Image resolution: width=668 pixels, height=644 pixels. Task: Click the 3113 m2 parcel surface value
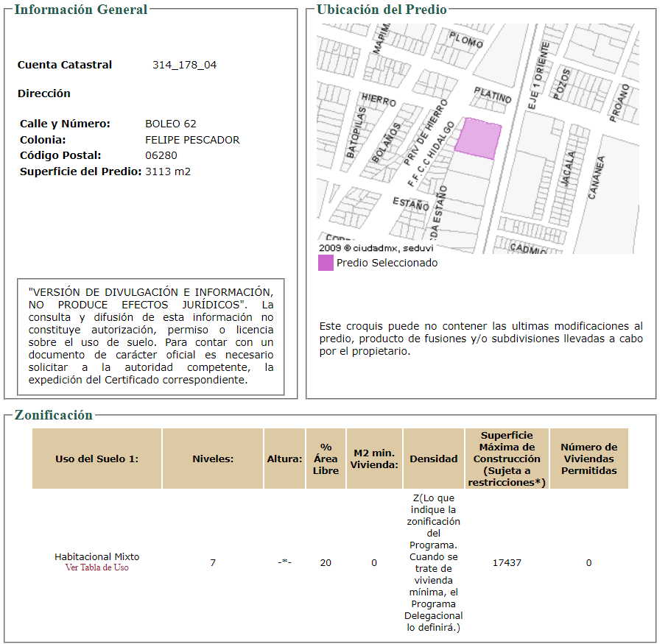tap(168, 171)
